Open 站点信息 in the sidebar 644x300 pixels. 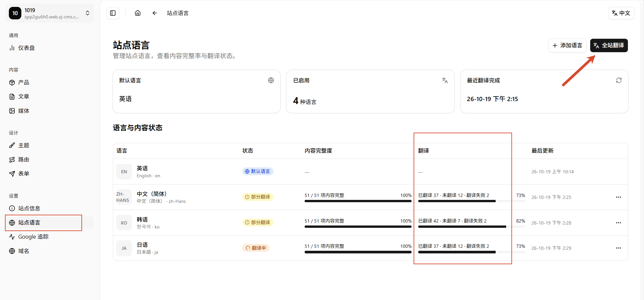click(50, 208)
